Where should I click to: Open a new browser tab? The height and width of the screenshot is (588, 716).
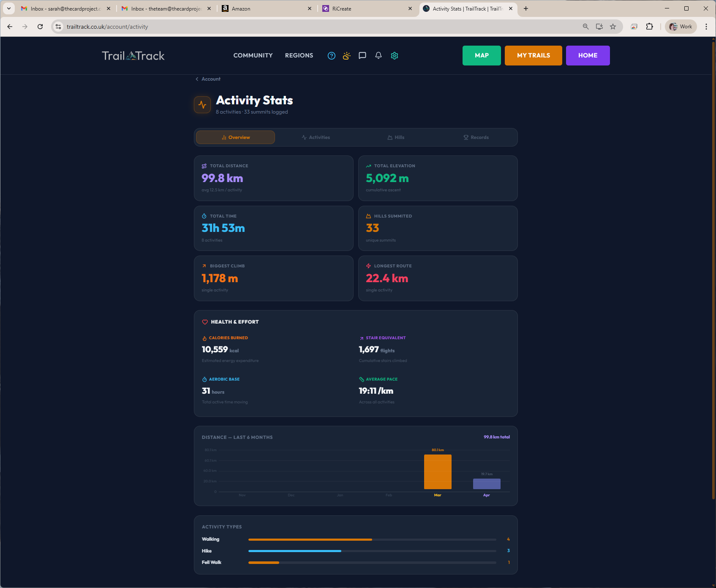tap(526, 8)
